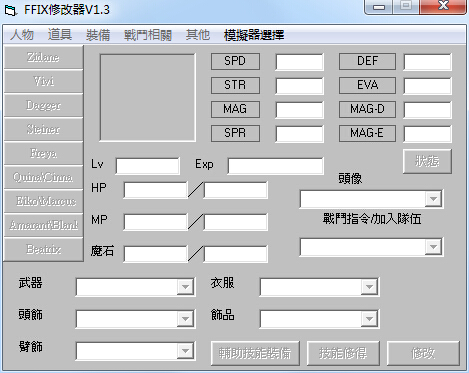This screenshot has width=469, height=373.
Task: Select the Freya character button
Action: (43, 153)
